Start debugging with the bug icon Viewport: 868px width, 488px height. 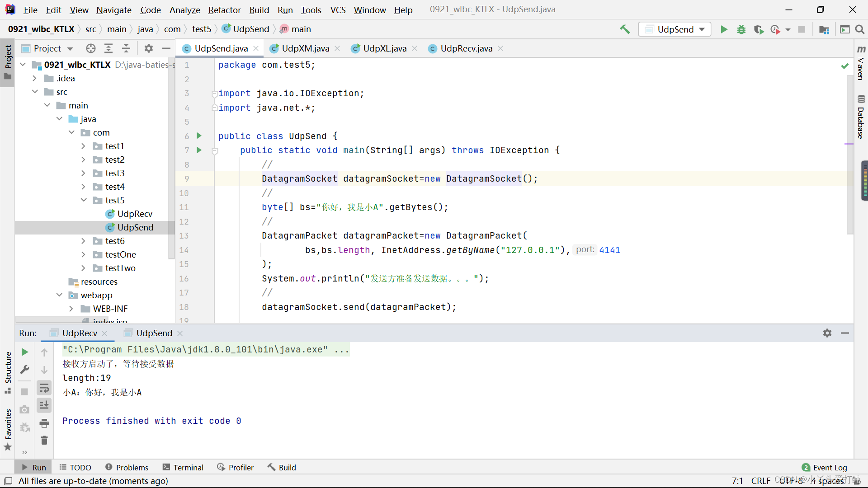(x=741, y=29)
